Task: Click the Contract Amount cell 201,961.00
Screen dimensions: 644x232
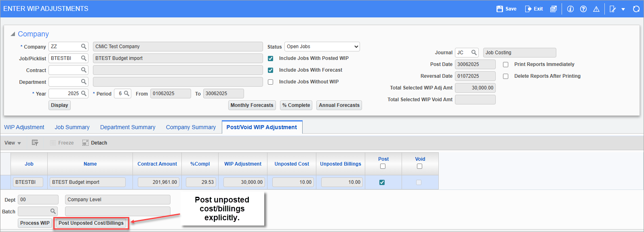Action: click(159, 182)
